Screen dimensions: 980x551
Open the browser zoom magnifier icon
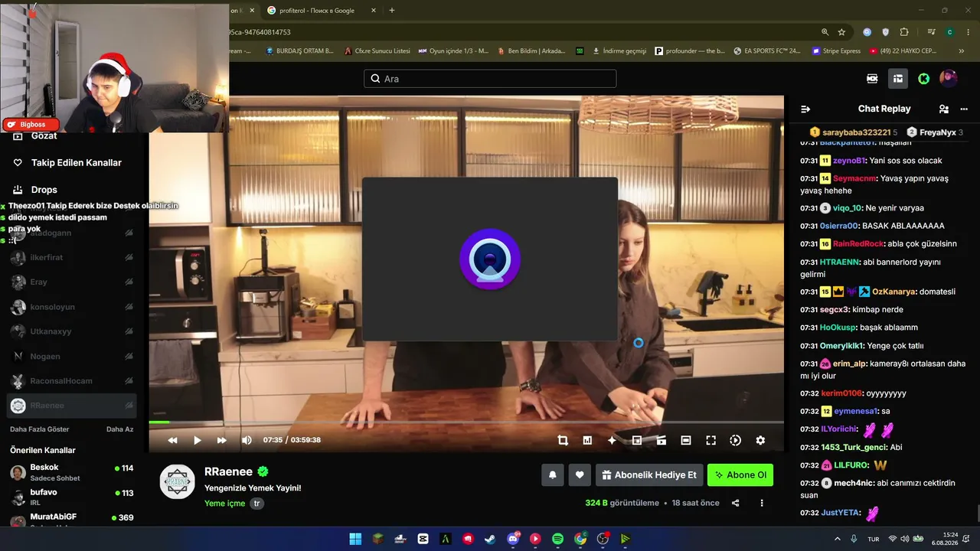point(825,32)
